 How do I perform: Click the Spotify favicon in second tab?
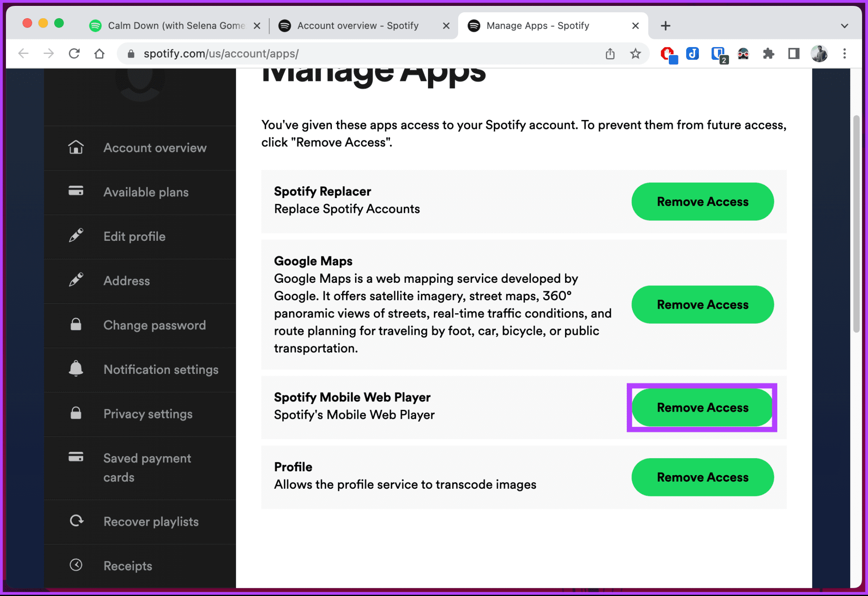(286, 26)
